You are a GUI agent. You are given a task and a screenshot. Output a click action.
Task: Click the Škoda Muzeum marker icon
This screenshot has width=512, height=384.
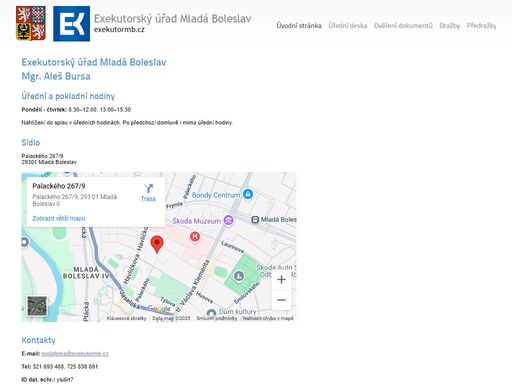[228, 220]
